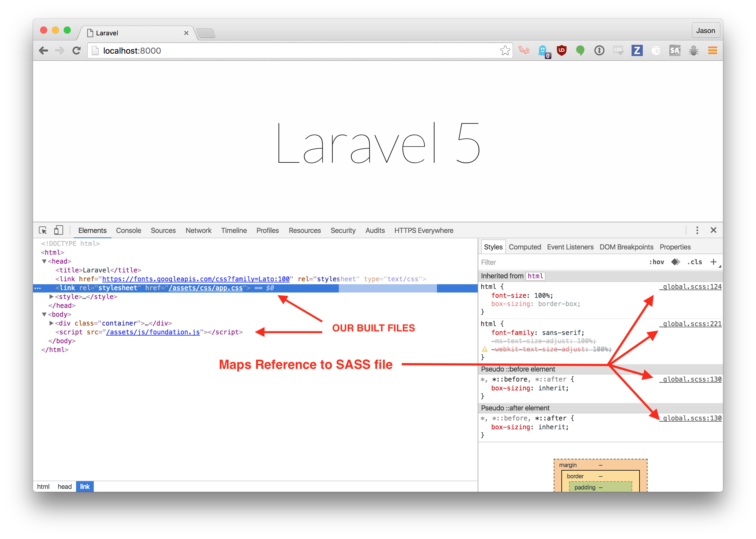
Task: Click the inspect element picker icon
Action: point(43,230)
